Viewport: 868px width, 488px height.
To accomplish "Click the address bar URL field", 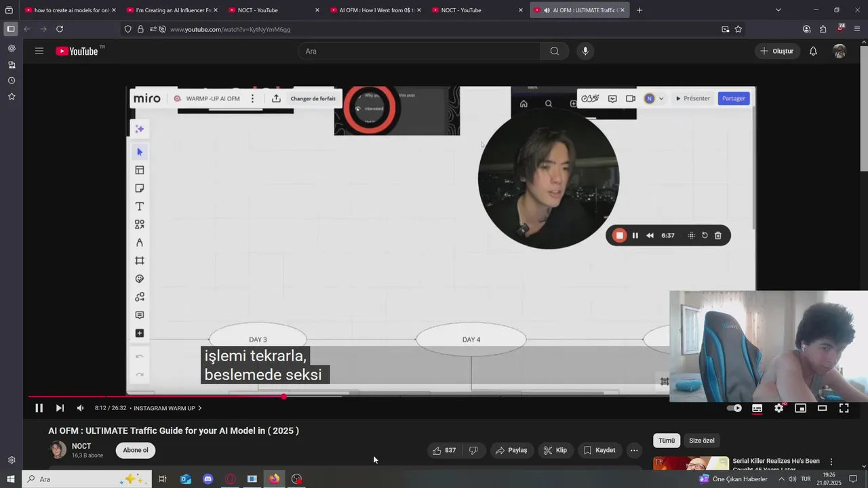I will click(x=434, y=29).
